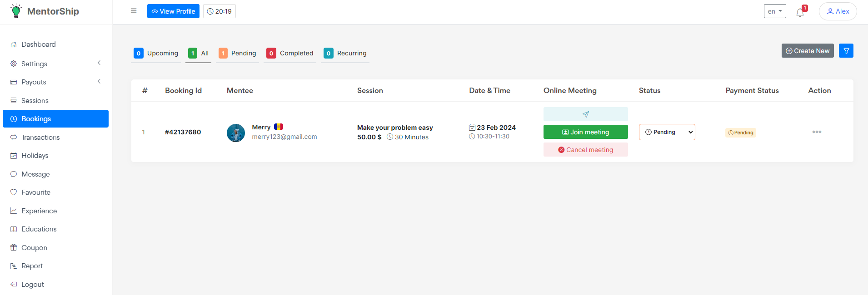Viewport: 868px width, 295px height.
Task: Open the Pending status dropdown
Action: 667,132
